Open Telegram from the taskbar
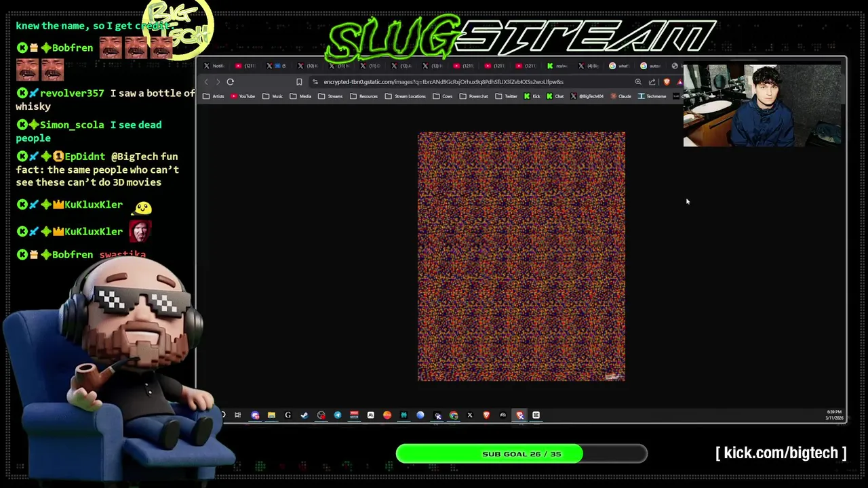The height and width of the screenshot is (488, 868). click(x=338, y=415)
